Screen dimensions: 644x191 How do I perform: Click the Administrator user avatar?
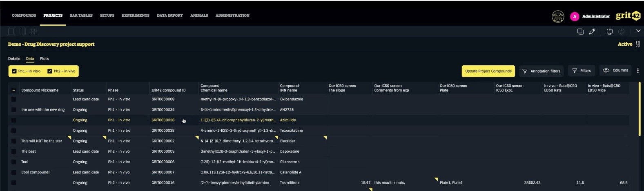point(575,16)
